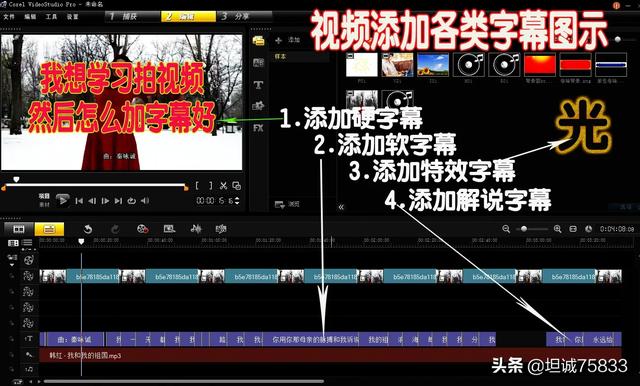Image resolution: width=640 pixels, height=386 pixels.
Task: Select the red-yellow gradient background thumbnail
Action: (x=540, y=64)
